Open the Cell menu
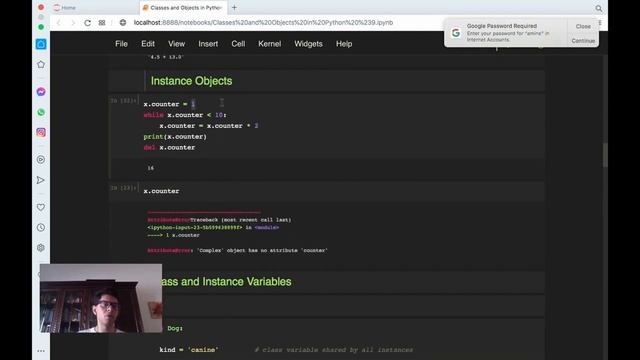640x360 pixels. point(238,44)
